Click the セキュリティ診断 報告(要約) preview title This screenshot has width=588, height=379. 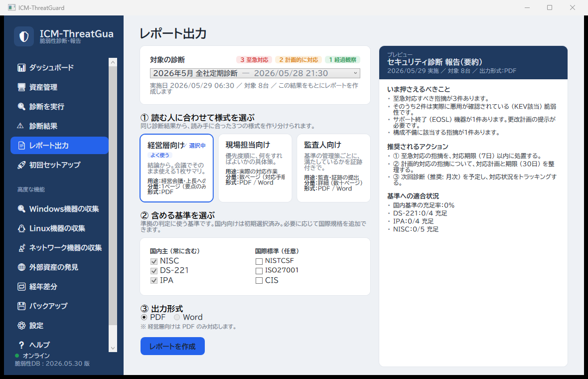point(435,62)
